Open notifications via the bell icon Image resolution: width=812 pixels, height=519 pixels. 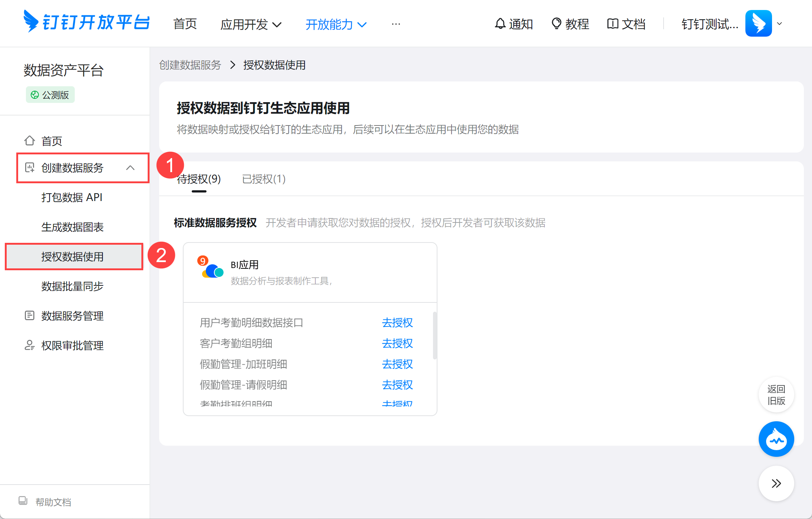[x=500, y=24]
